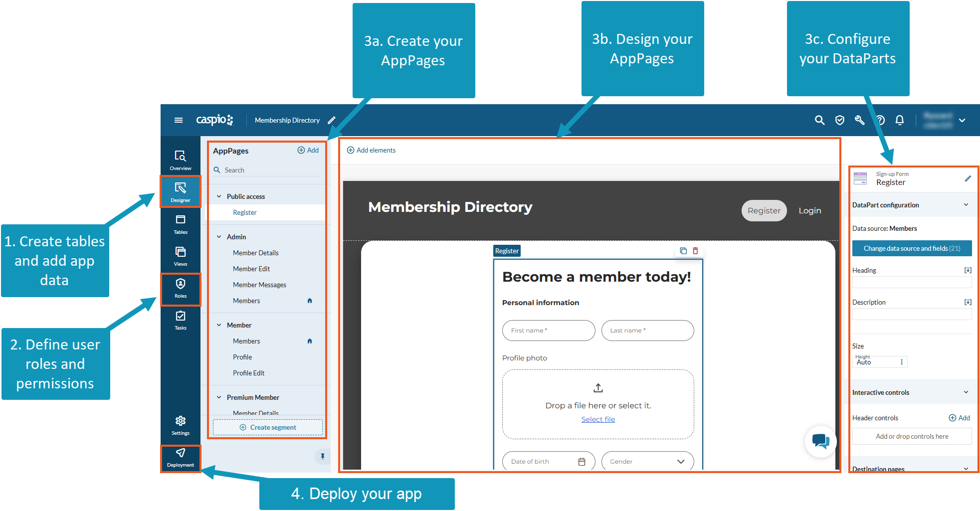Insert parameter icon beside Description
Image resolution: width=980 pixels, height=511 pixels.
pos(968,302)
